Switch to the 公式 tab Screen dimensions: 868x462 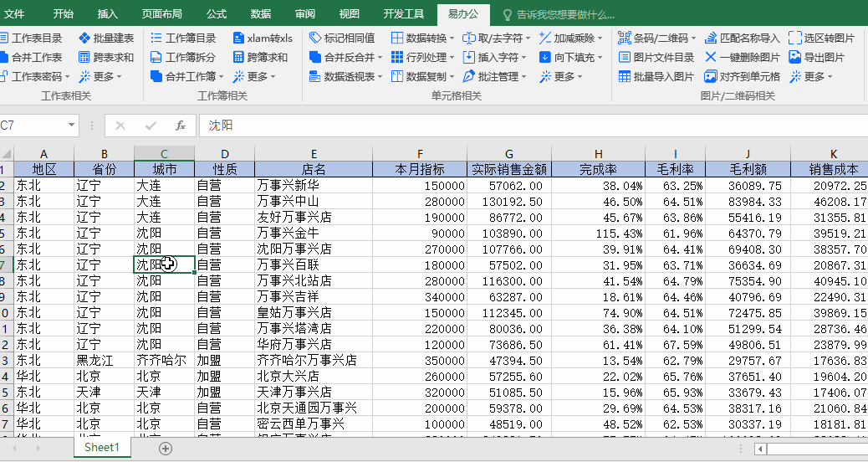[216, 14]
